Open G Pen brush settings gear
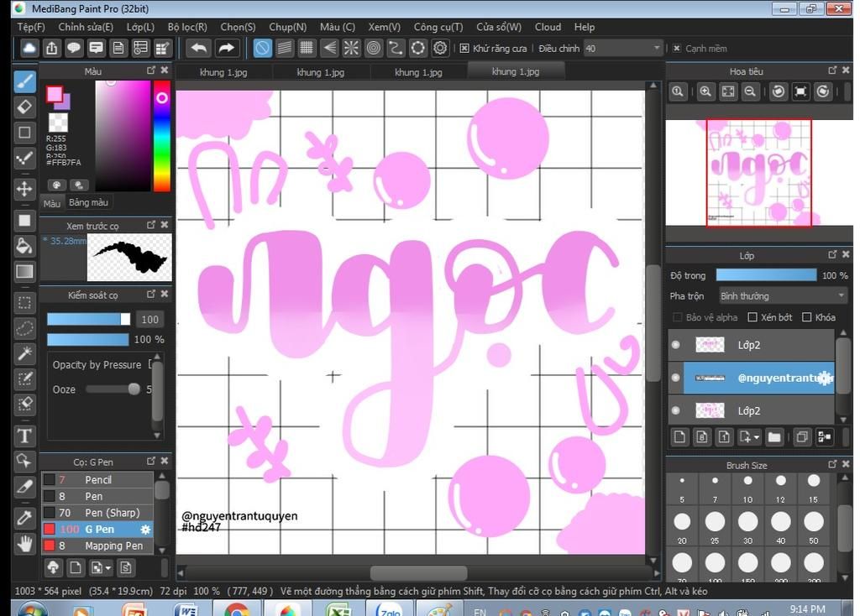860x616 pixels. [x=145, y=530]
